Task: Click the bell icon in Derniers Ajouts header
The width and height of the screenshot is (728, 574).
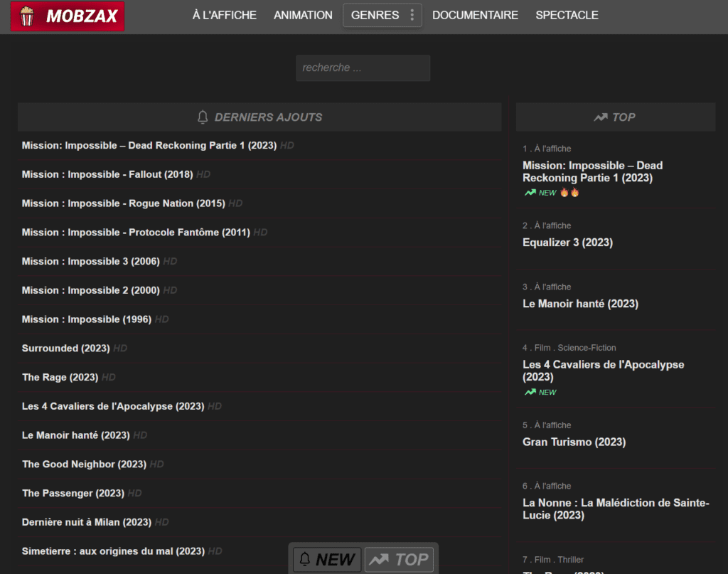Action: point(203,117)
